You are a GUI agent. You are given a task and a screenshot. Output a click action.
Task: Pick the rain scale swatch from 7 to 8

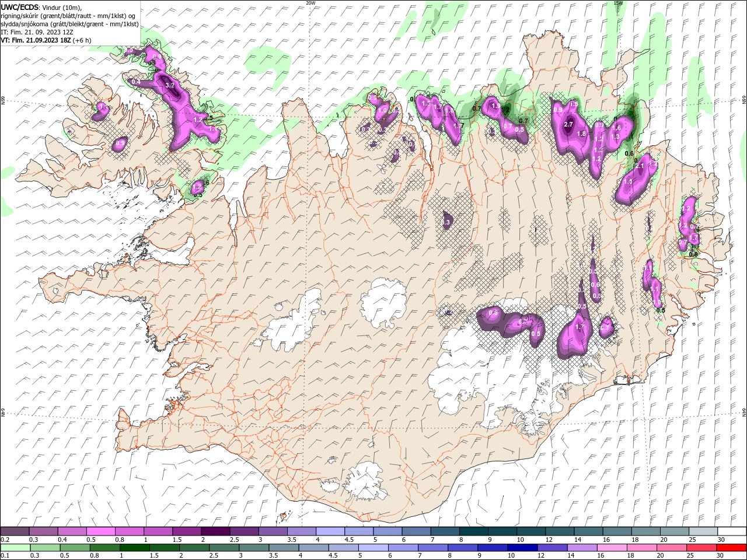pos(433,548)
